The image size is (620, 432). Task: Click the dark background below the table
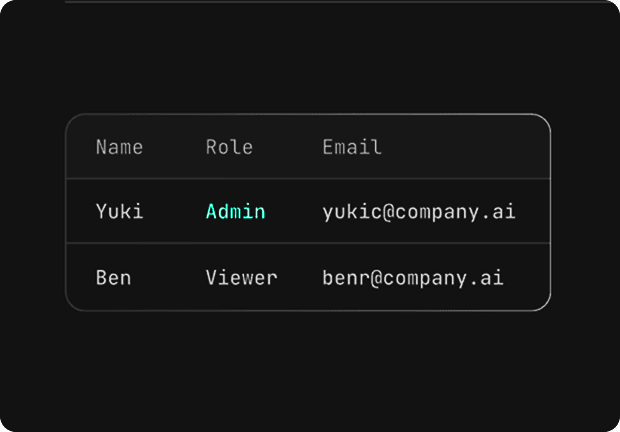(x=308, y=370)
